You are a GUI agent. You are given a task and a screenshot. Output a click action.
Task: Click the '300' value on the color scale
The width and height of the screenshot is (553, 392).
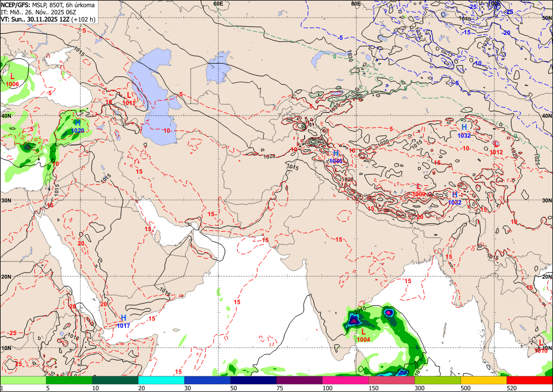419,388
